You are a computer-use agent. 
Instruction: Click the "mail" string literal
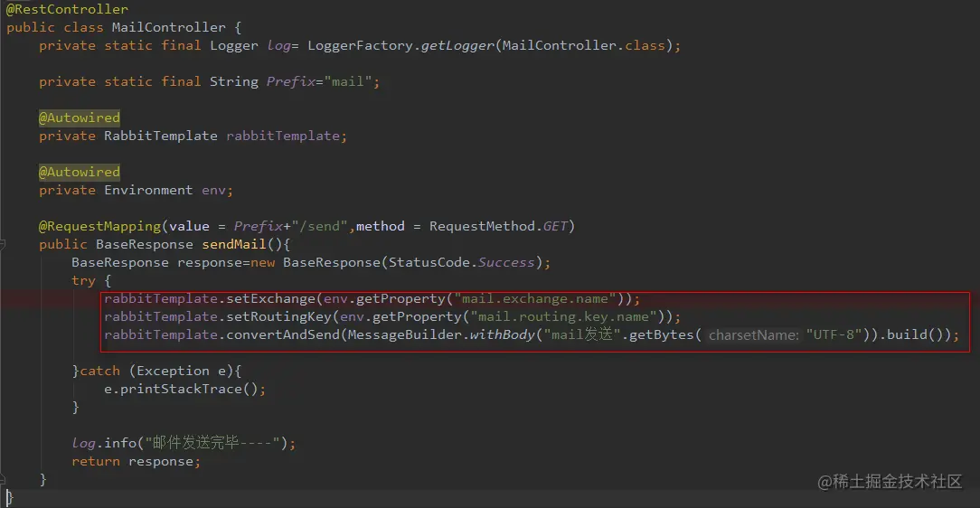(x=348, y=82)
